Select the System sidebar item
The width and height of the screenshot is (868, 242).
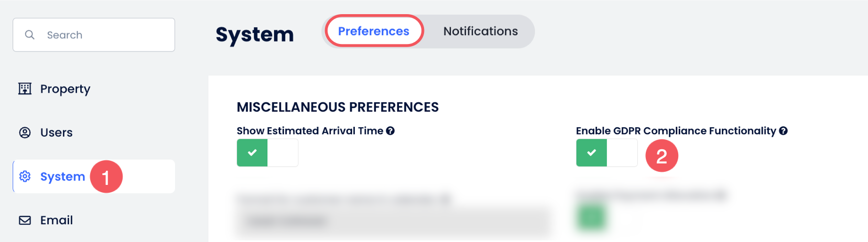click(x=62, y=177)
